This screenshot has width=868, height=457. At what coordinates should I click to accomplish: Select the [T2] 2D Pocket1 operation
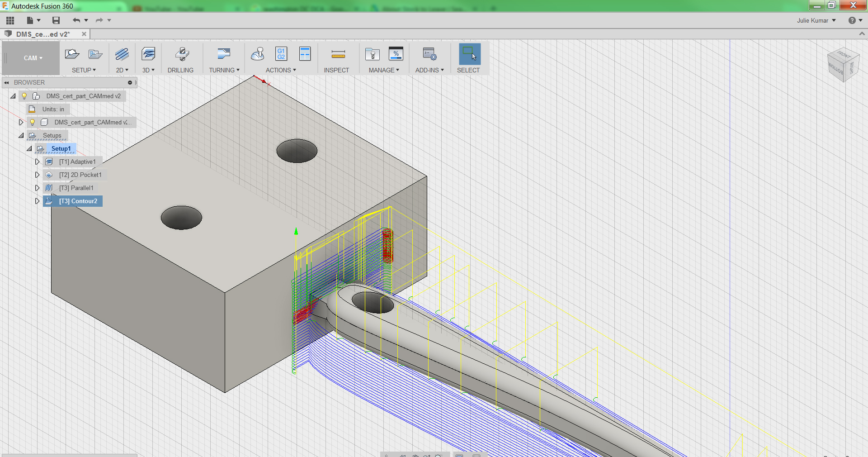80,175
